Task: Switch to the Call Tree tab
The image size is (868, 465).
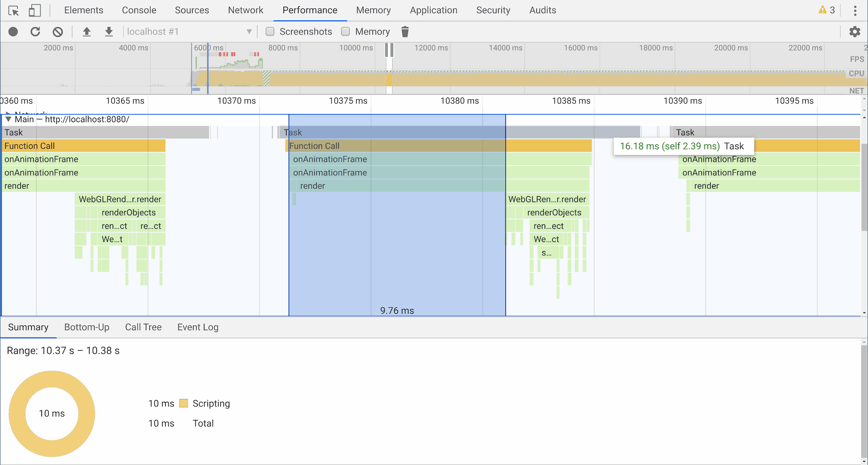Action: coord(143,327)
